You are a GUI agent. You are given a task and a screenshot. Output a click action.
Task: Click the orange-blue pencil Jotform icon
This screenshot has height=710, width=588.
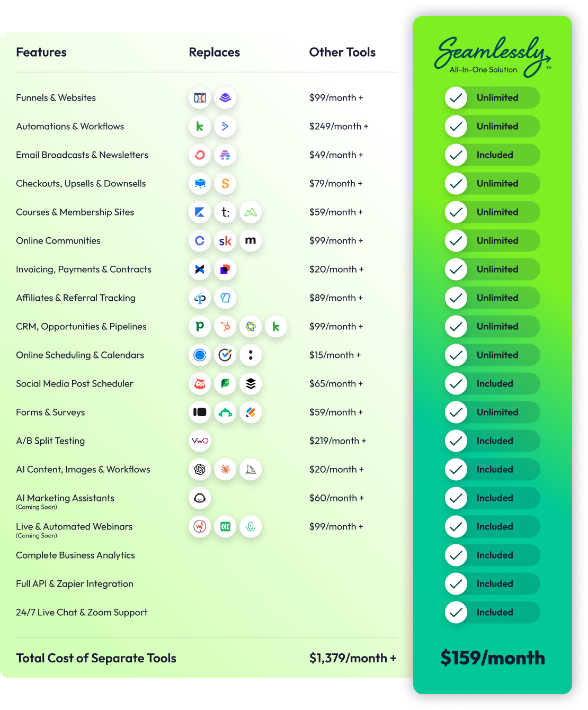point(251,412)
